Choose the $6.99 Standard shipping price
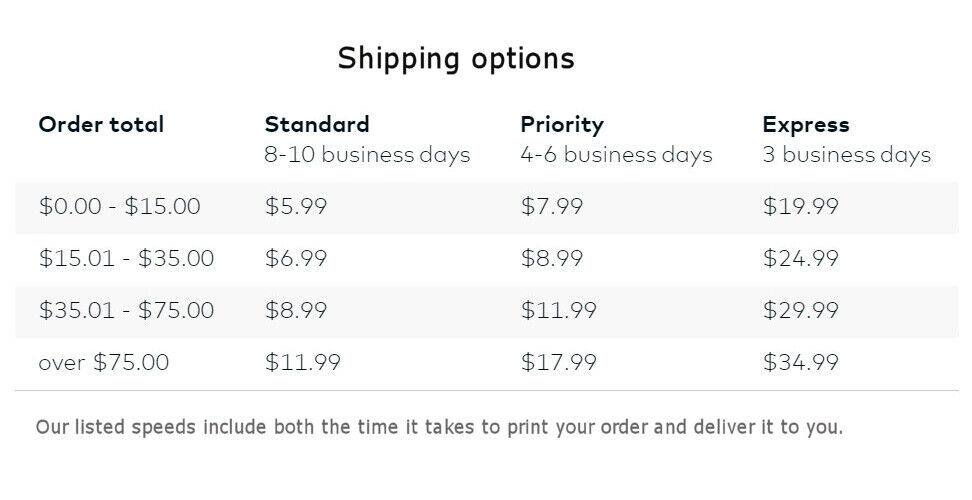 pos(296,259)
